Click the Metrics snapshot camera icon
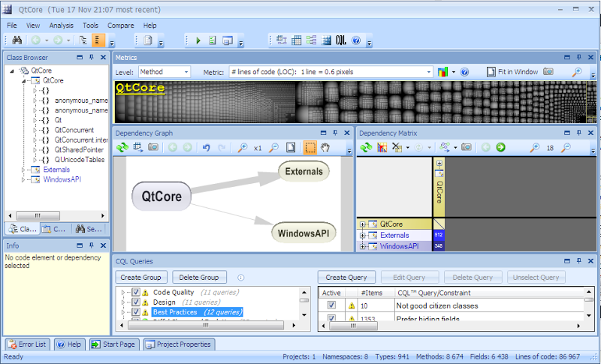 [548, 71]
